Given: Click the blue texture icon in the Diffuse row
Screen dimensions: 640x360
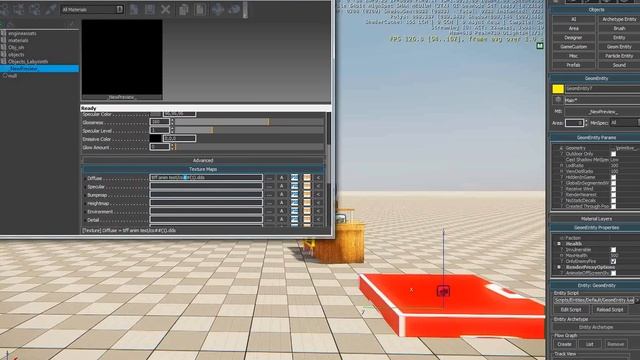Looking at the screenshot, I should pyautogui.click(x=294, y=178).
